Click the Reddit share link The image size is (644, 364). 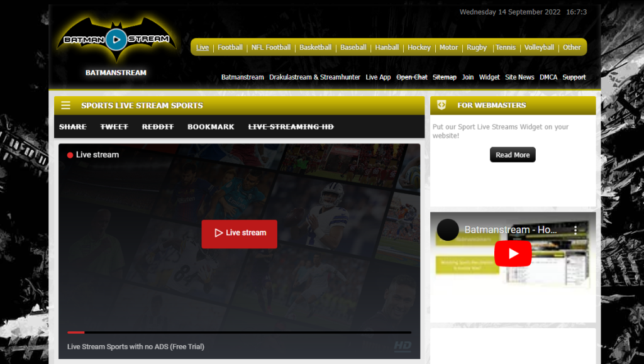[x=158, y=127]
